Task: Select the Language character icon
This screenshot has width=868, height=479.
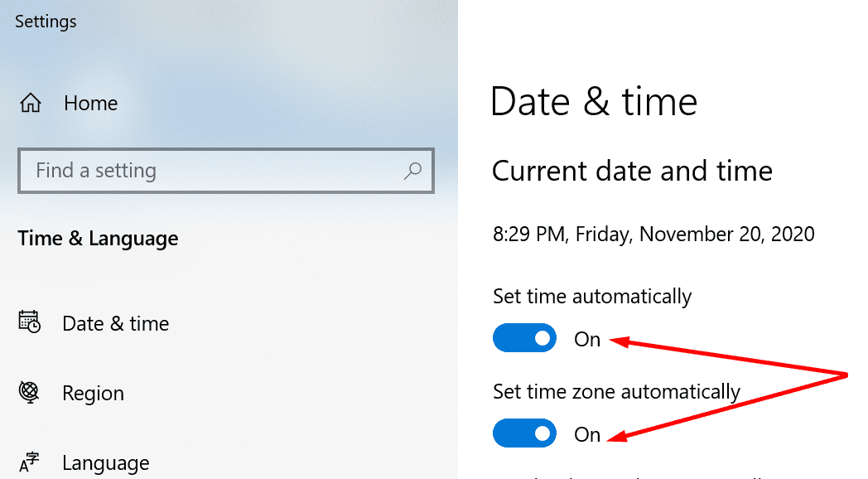Action: [29, 462]
